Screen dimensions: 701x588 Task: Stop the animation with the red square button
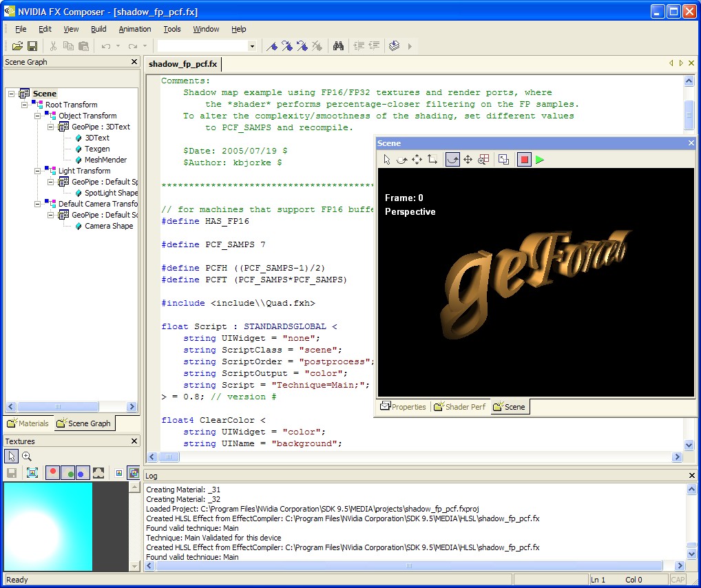tap(525, 160)
